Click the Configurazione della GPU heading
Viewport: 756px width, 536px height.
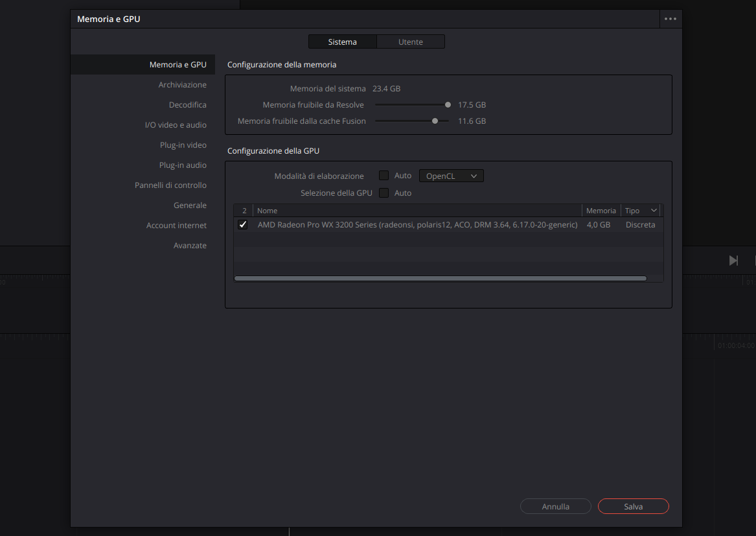(273, 150)
